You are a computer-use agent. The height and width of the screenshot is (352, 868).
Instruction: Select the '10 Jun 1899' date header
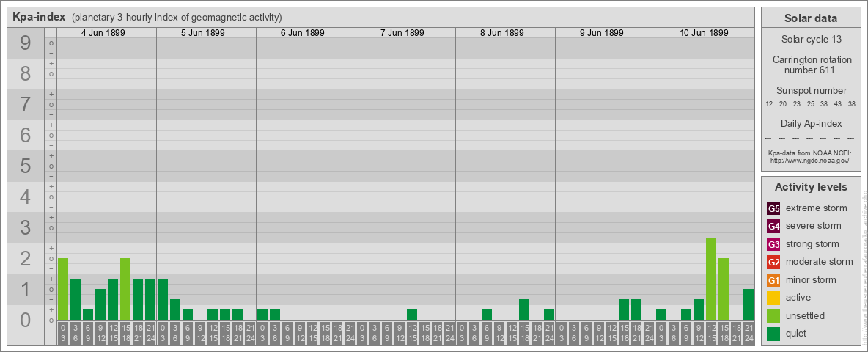click(704, 33)
